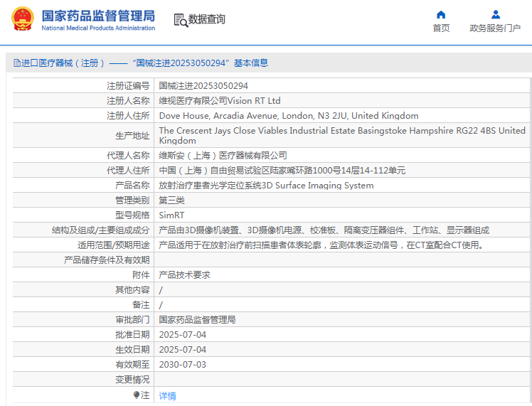532x406 pixels.
Task: Select registration number 国械注进20253050294 in table
Action: click(x=203, y=85)
